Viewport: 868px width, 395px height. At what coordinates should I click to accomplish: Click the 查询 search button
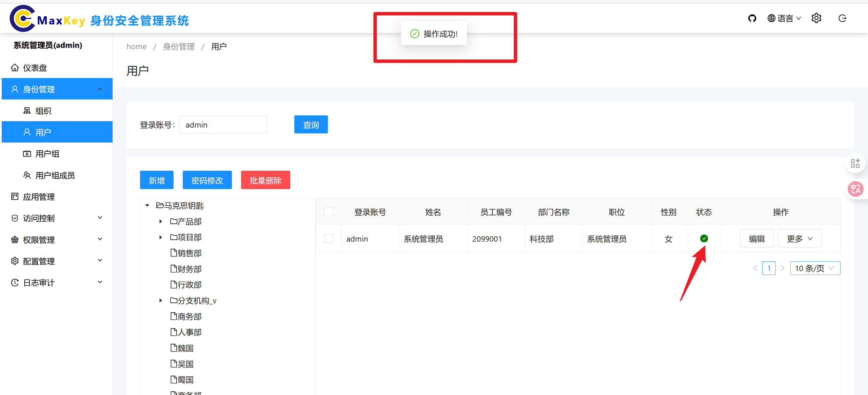coord(311,125)
